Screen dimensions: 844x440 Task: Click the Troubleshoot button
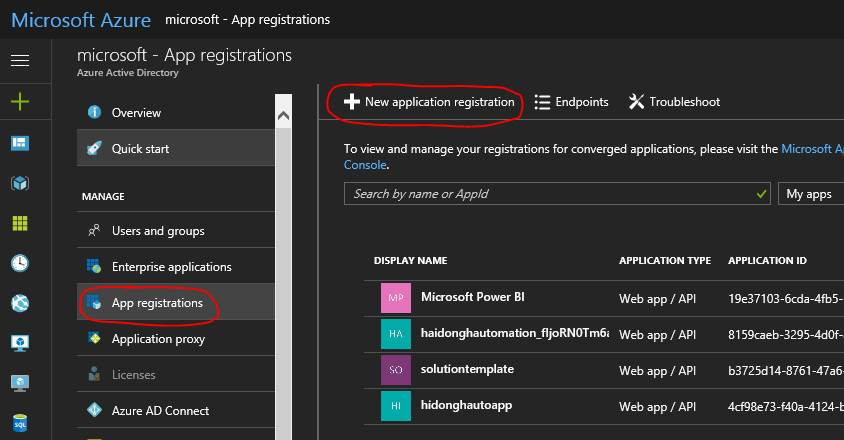point(674,102)
